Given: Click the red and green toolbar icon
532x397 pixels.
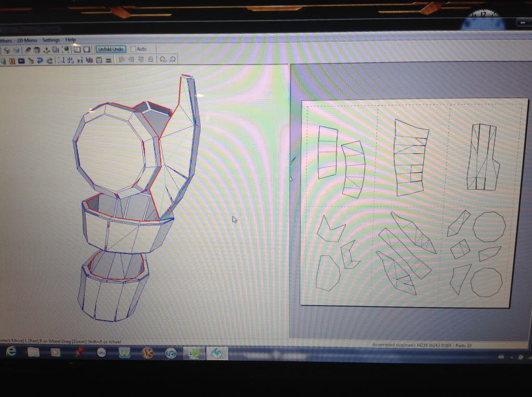Looking at the screenshot, I should tap(31, 61).
